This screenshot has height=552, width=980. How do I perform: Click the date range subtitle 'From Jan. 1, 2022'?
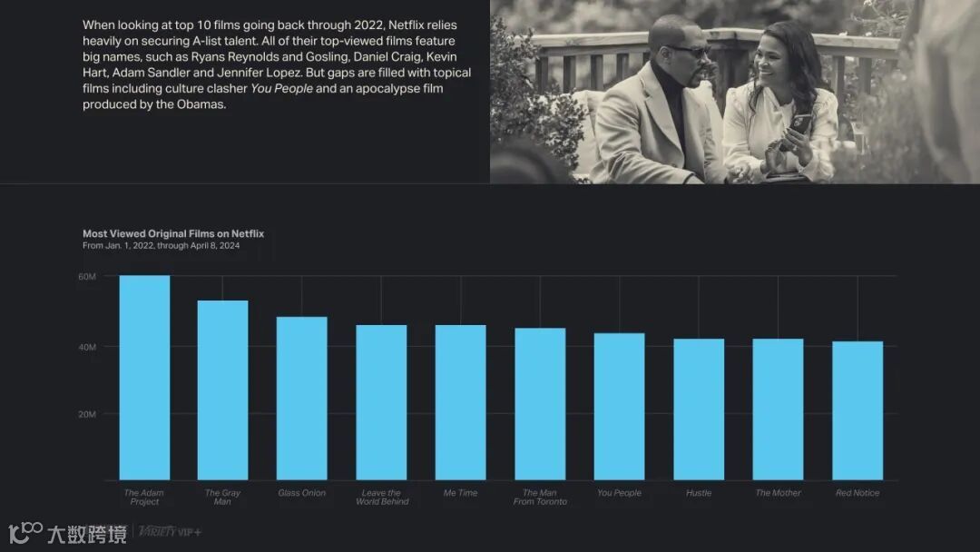coord(162,246)
